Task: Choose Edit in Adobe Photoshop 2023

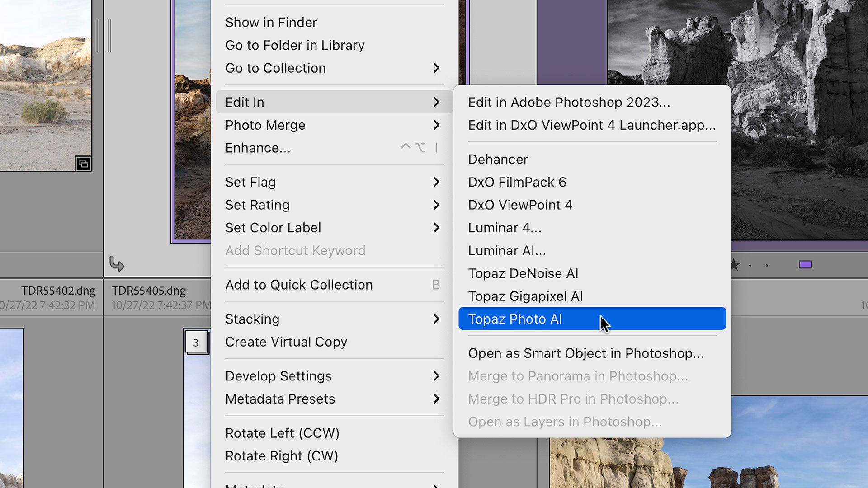Action: click(569, 103)
